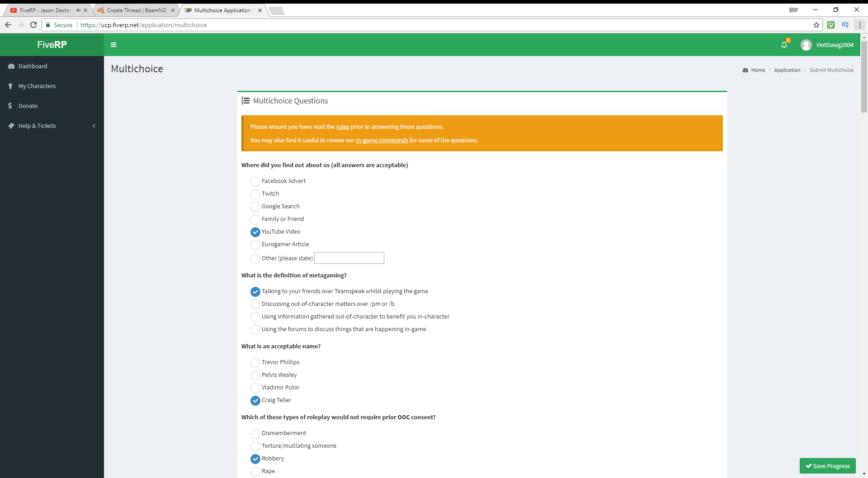
Task: Select Facebook Advert radio option
Action: point(255,182)
